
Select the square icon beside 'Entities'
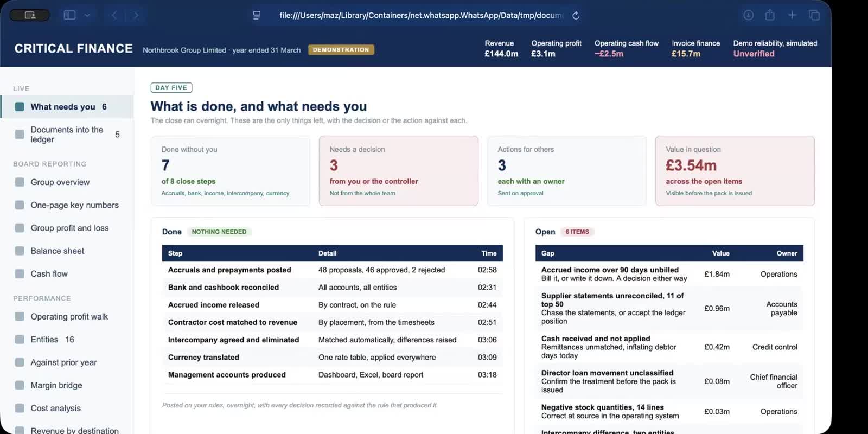(20, 340)
